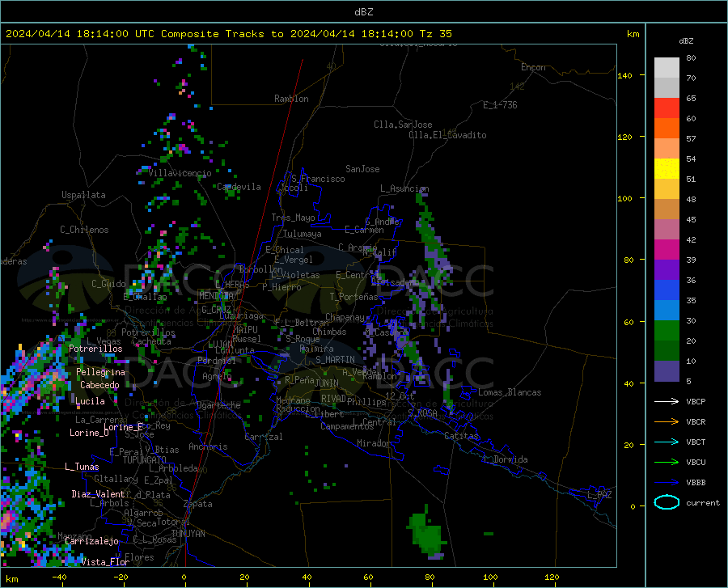Click the large green echo blob near 80 km east
The image size is (728, 588).
pos(427,533)
